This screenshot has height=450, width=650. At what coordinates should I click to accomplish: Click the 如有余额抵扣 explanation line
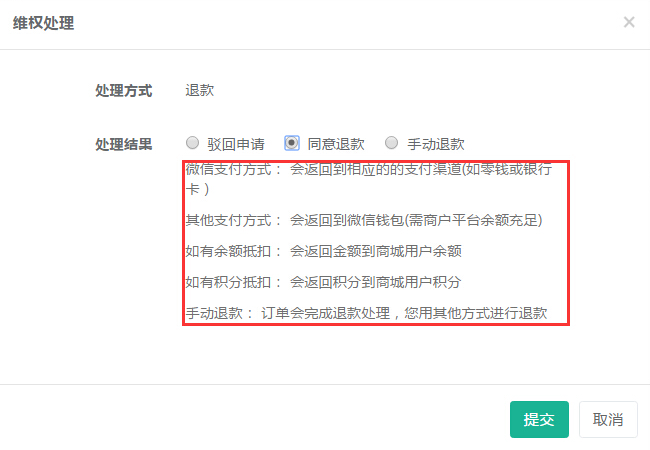tap(323, 251)
